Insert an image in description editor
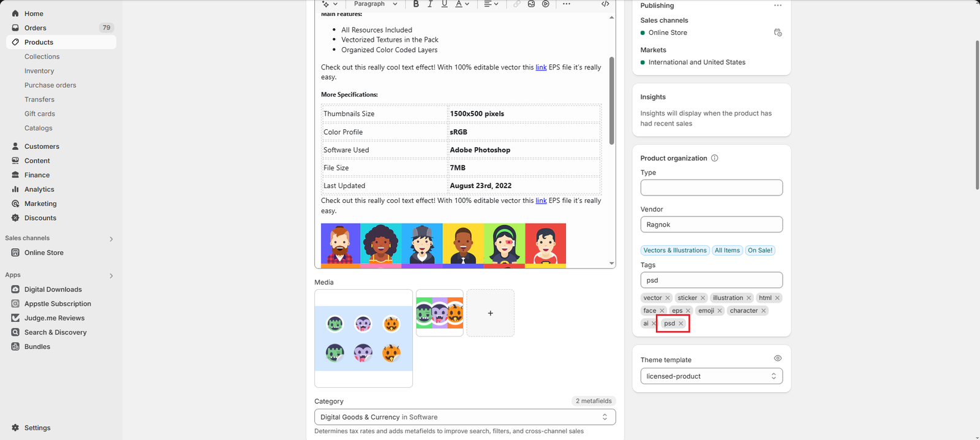Screen dimensions: 980x440 pyautogui.click(x=531, y=4)
